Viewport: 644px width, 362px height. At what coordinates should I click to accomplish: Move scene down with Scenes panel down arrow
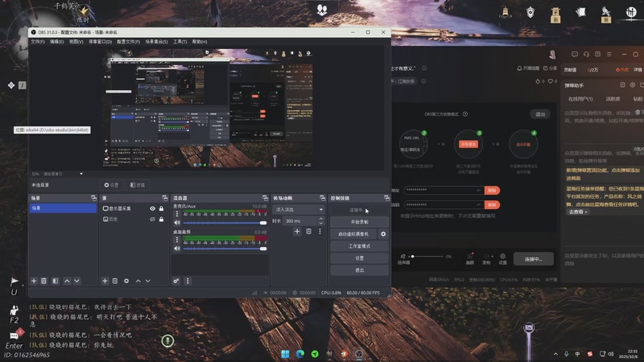tap(76, 281)
